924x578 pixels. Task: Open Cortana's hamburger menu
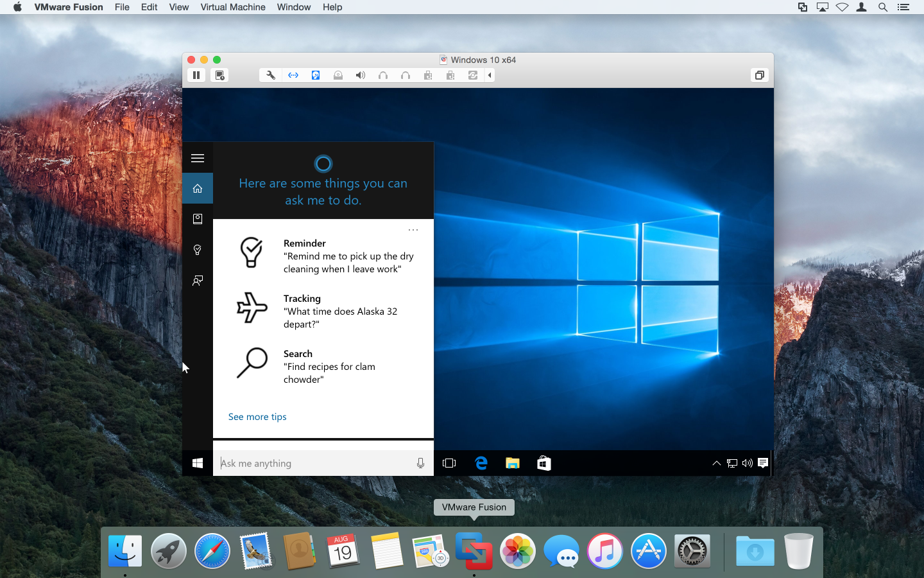[x=197, y=157]
